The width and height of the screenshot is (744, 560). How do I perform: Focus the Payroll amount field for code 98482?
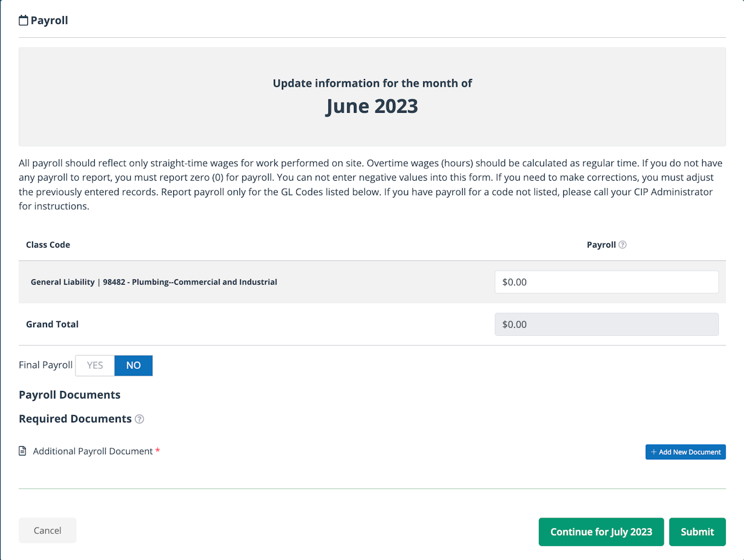pyautogui.click(x=606, y=282)
